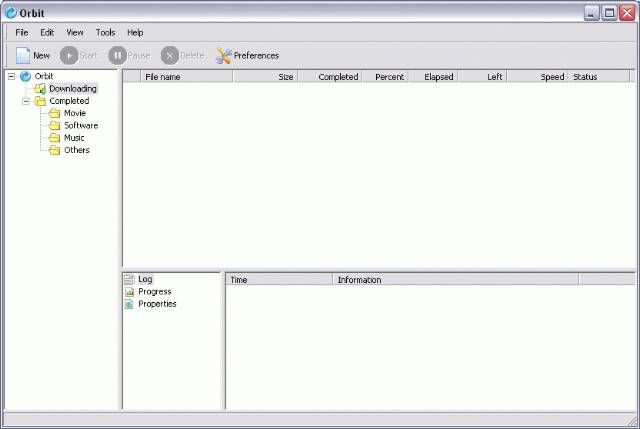The image size is (640, 429).
Task: Open the File menu
Action: coord(21,33)
